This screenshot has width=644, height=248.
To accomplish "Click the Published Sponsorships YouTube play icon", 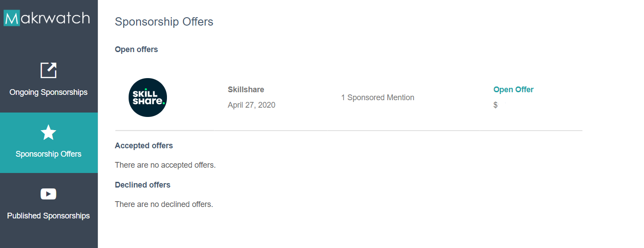I will [x=48, y=194].
